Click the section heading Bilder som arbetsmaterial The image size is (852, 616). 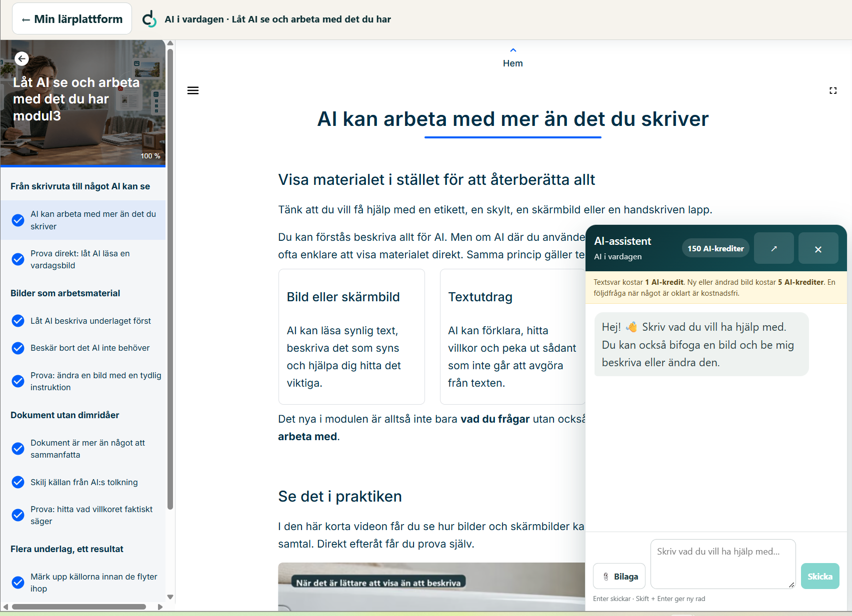(65, 293)
